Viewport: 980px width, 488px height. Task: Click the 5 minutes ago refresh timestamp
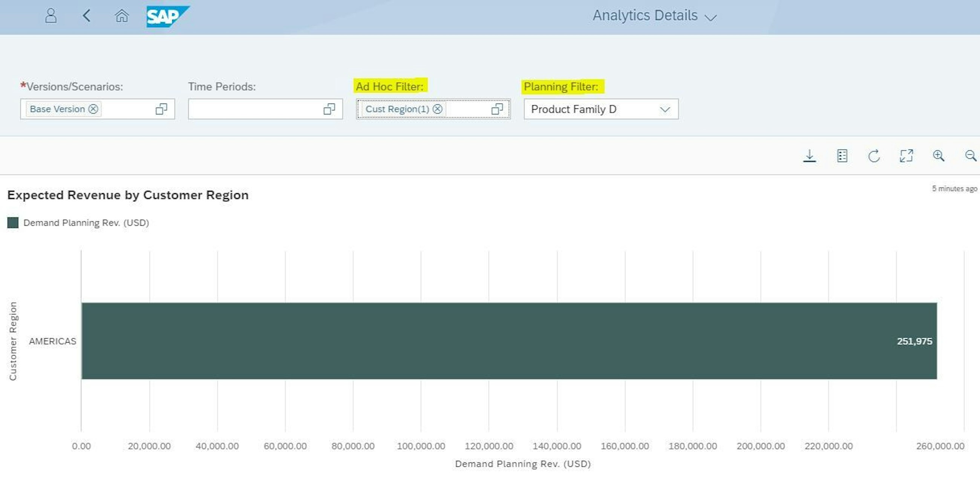pyautogui.click(x=954, y=188)
